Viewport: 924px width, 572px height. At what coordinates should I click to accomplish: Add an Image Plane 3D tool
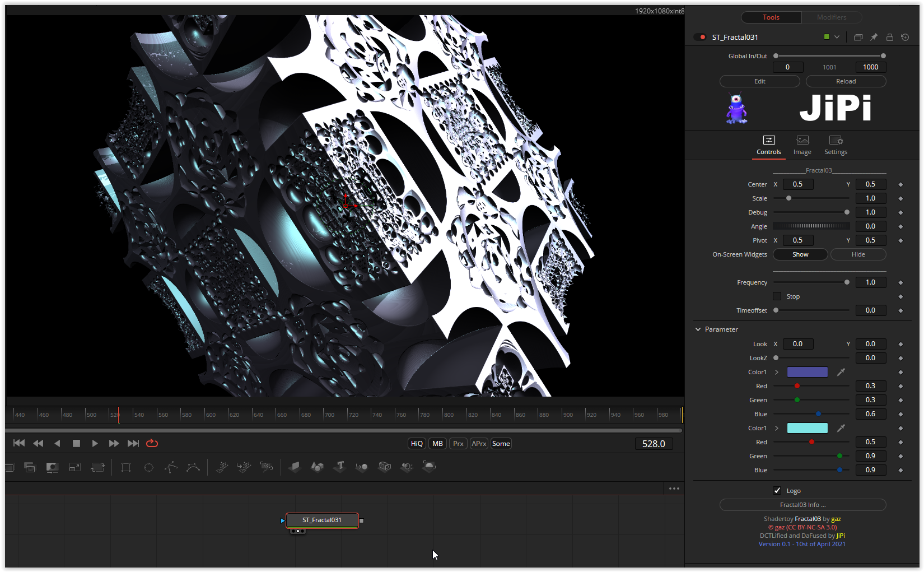[295, 467]
